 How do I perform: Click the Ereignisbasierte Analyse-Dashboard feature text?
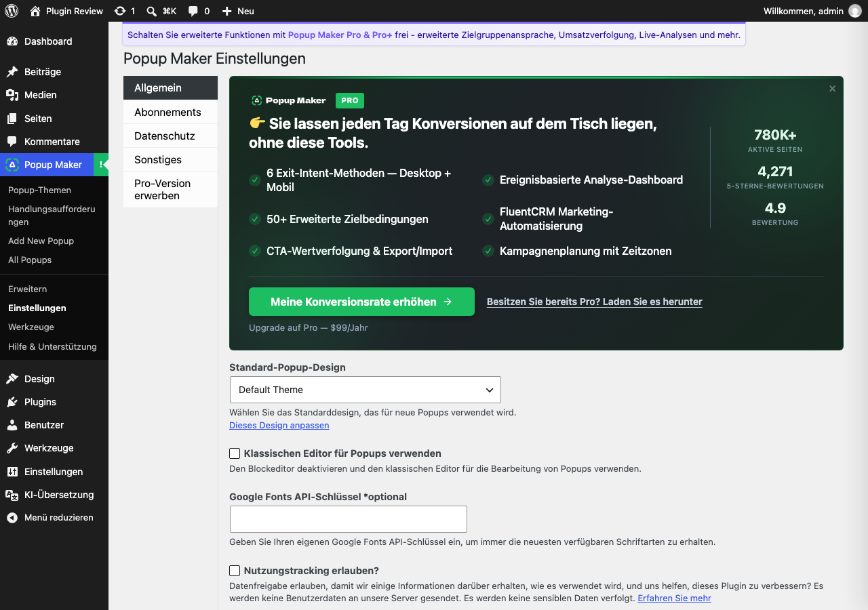[591, 180]
